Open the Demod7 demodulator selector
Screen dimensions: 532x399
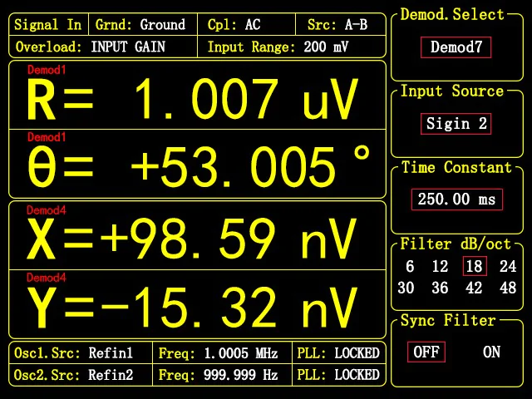coord(456,47)
